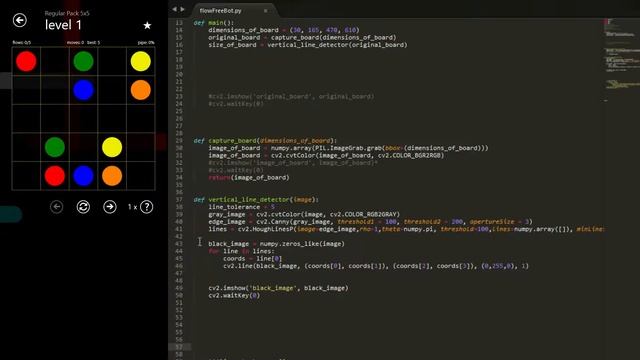This screenshot has width=640, height=360.
Task: Click the line with 'cv2.COLOR_BGR2RGB'
Action: pos(326,156)
